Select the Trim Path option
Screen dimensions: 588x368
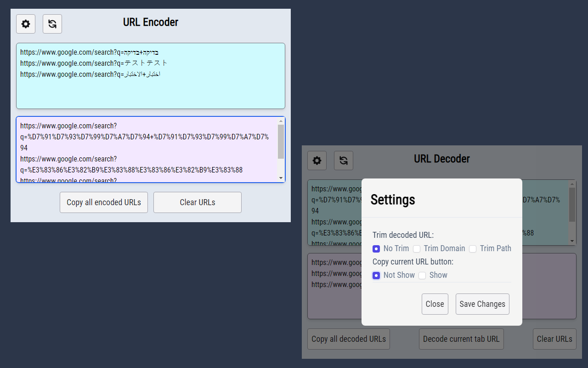tap(473, 249)
